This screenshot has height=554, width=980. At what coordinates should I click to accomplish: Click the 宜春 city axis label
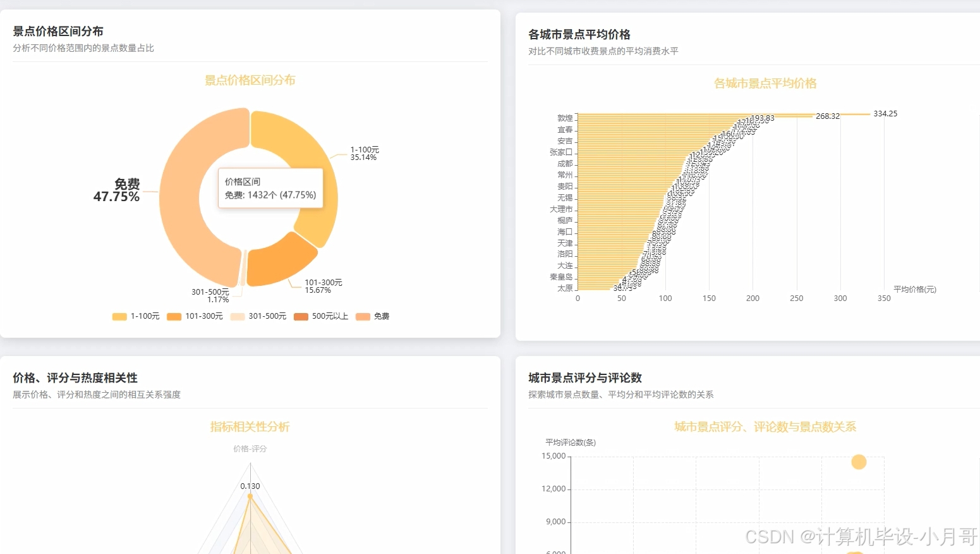click(565, 130)
